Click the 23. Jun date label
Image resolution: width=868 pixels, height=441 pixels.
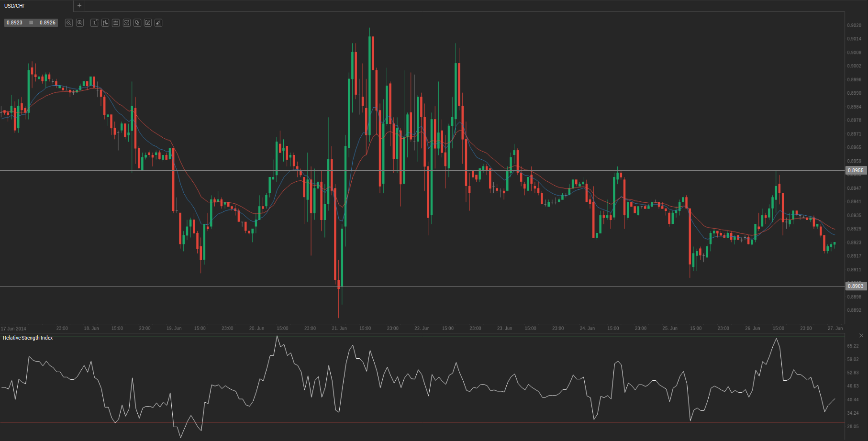[x=504, y=329]
